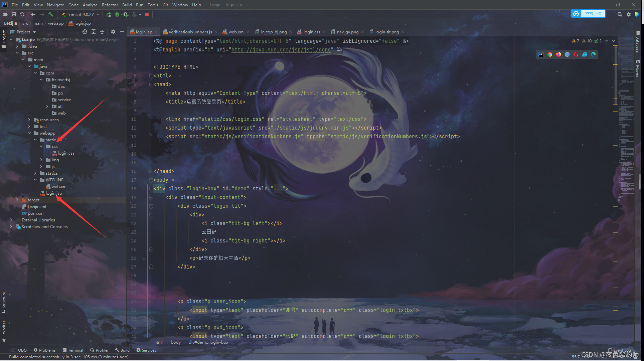Open preview in Chrome browser icon
This screenshot has width=644, height=361.
[550, 54]
